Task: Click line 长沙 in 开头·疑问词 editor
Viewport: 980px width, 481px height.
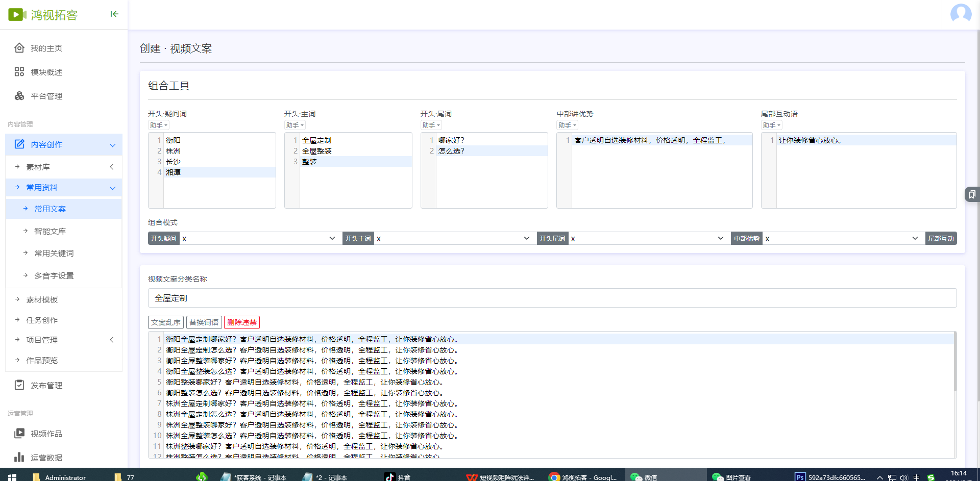Action: tap(219, 162)
